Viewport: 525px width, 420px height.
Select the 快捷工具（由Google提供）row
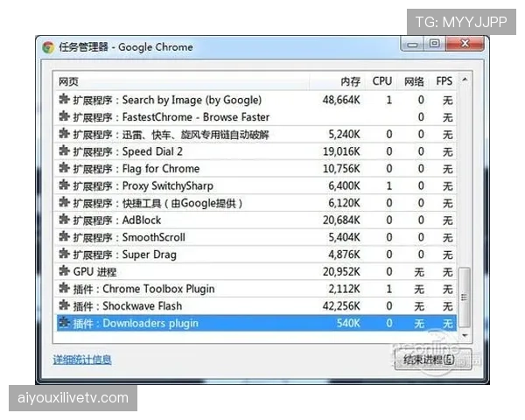pyautogui.click(x=255, y=203)
